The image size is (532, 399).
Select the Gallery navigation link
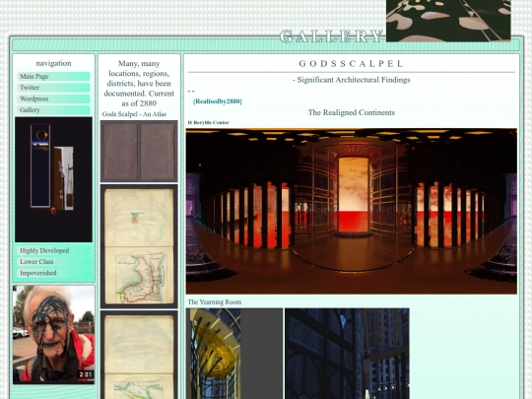pyautogui.click(x=53, y=110)
